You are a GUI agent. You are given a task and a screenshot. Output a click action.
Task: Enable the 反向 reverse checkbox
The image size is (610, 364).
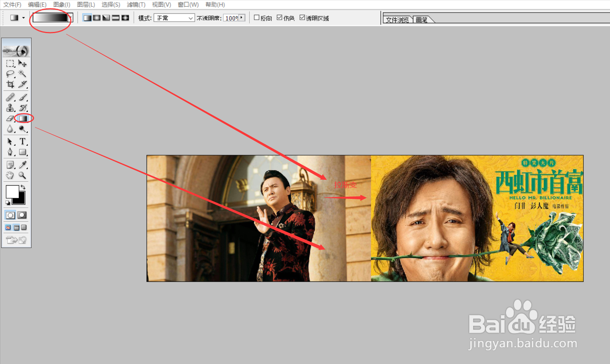pos(256,17)
